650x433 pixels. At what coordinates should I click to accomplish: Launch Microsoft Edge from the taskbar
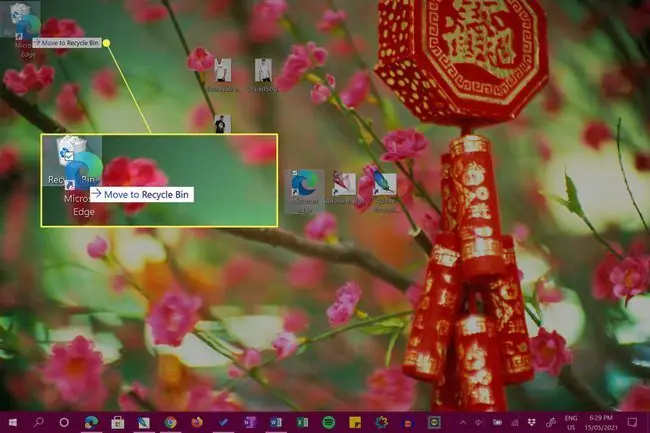91,422
